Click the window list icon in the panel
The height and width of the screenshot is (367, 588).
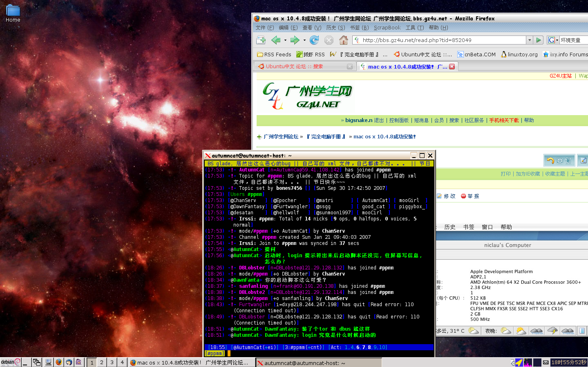pos(37,363)
